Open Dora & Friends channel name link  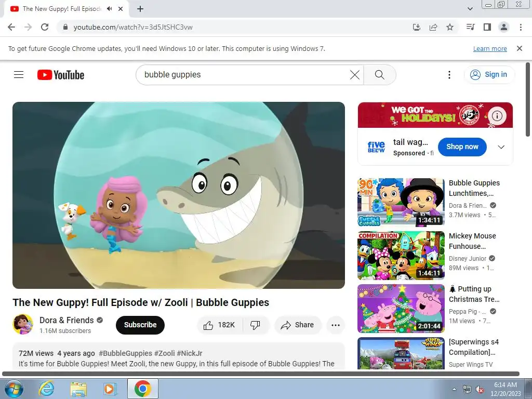point(66,320)
